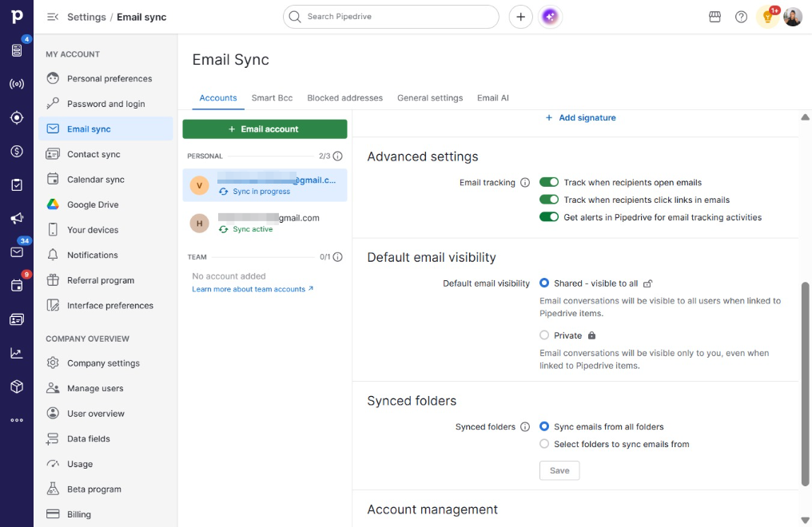Select Shared - visible to all
The image size is (812, 527).
point(543,283)
